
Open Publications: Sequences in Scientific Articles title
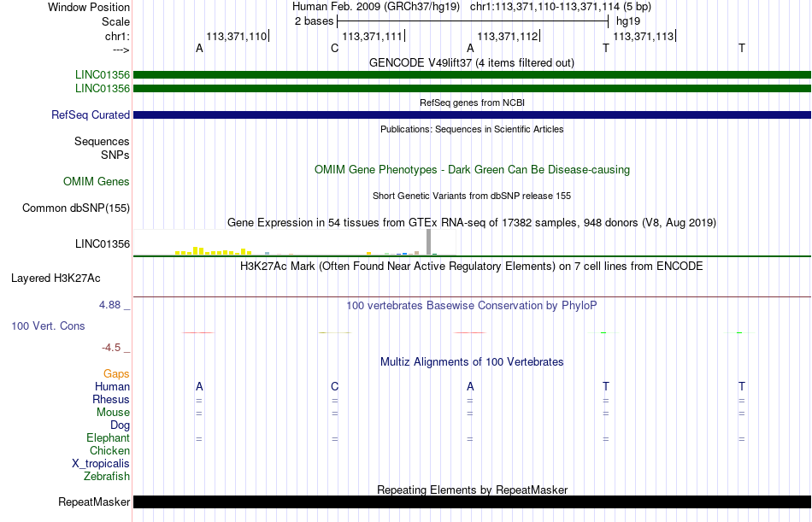[472, 129]
